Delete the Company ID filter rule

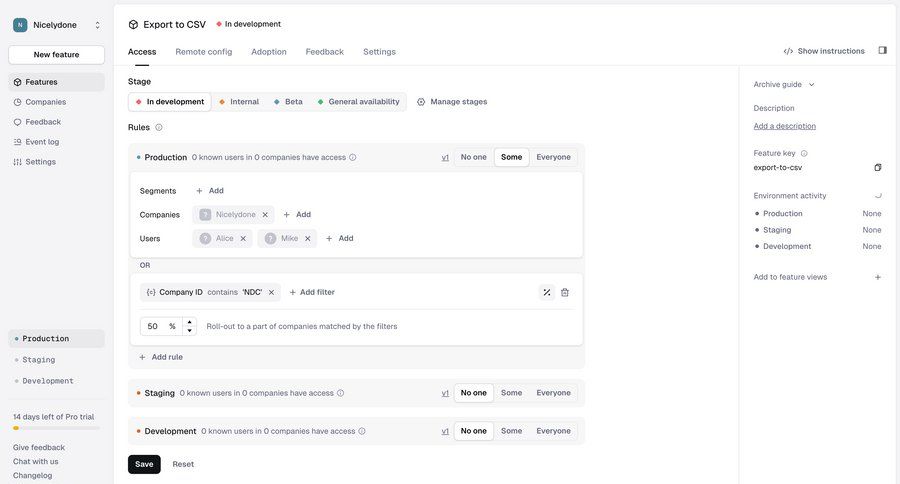565,292
